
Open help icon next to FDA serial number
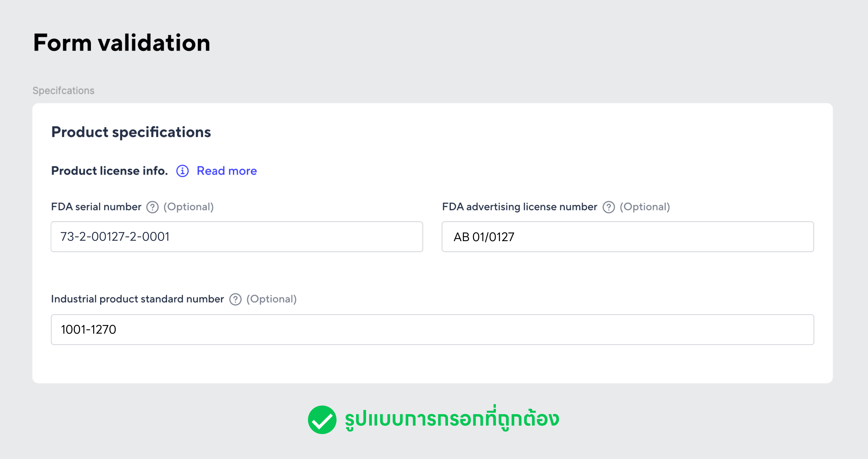(152, 207)
